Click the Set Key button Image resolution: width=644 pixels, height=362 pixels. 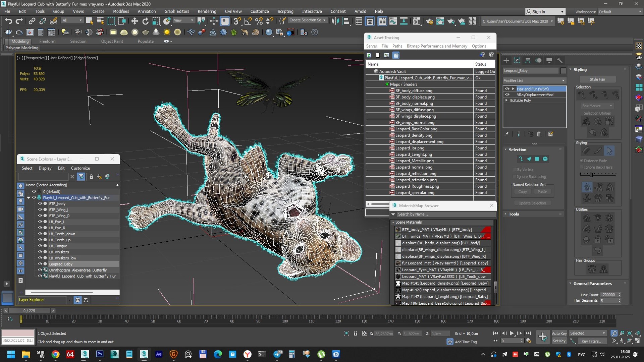point(559,341)
